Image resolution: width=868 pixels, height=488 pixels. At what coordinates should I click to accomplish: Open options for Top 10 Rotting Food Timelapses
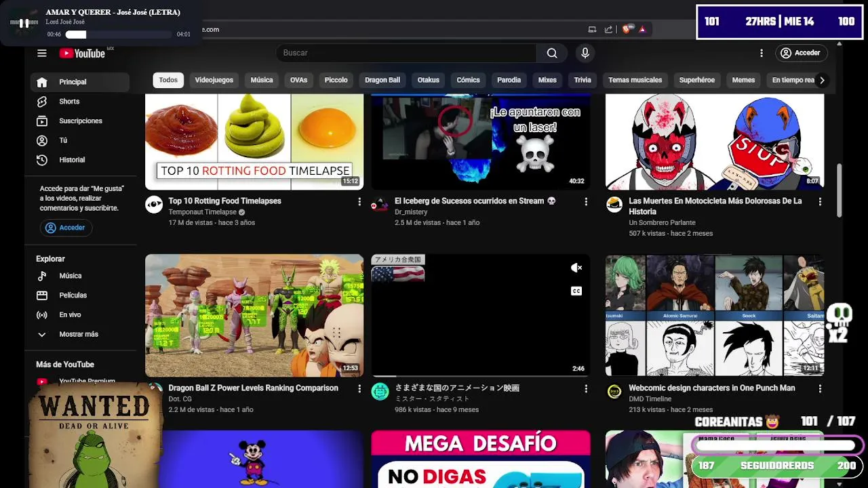tap(359, 202)
